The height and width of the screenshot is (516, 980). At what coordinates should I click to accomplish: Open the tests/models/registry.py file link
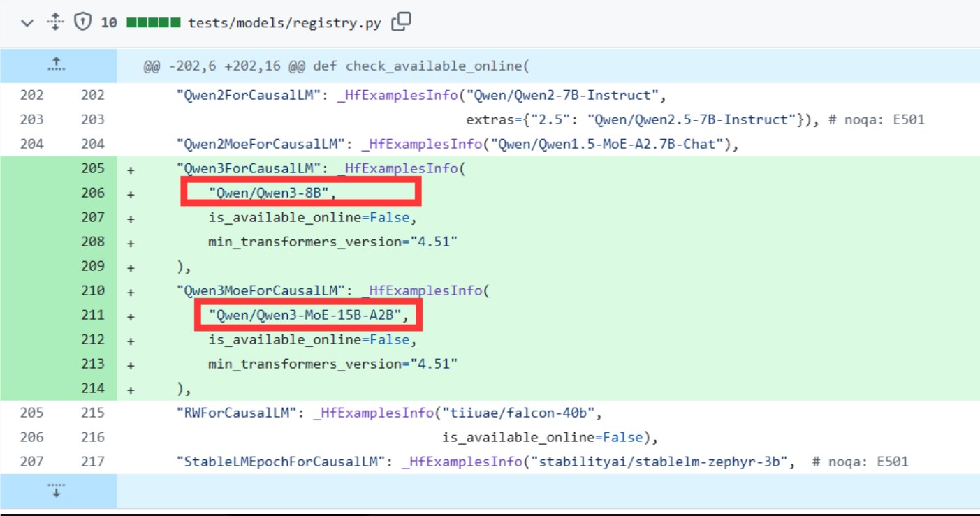click(x=284, y=23)
